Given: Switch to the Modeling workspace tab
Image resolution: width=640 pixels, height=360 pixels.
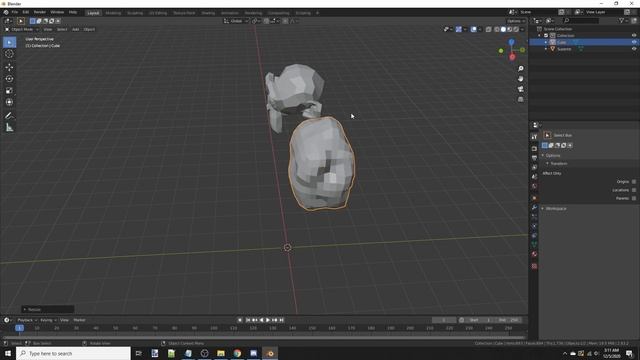Looking at the screenshot, I should 113,13.
